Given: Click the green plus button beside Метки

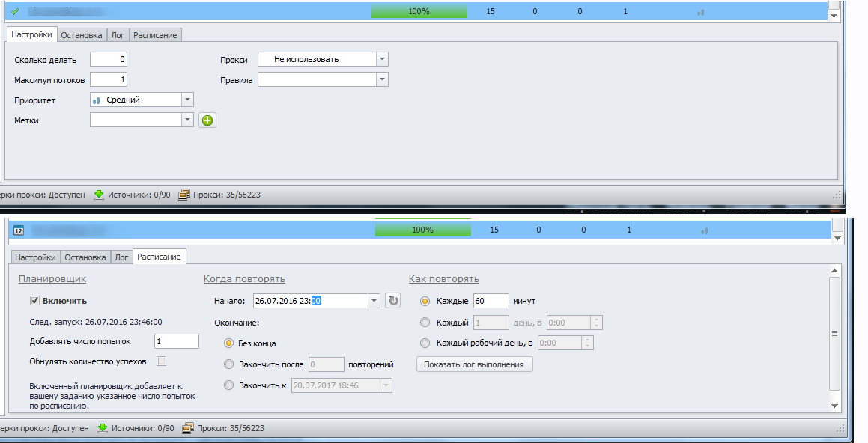Looking at the screenshot, I should pos(207,120).
